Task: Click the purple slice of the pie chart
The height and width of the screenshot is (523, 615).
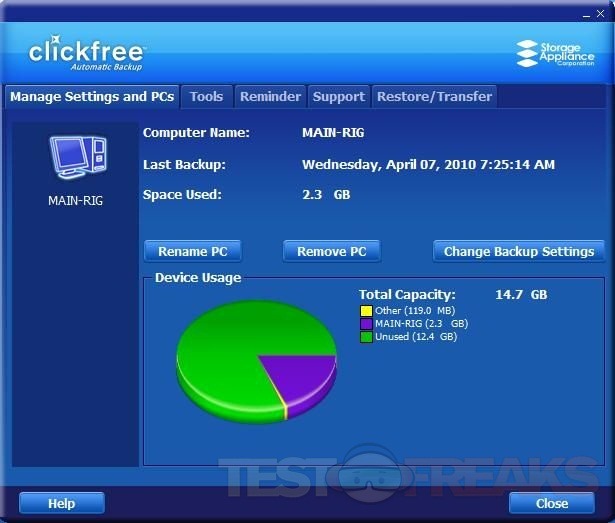Action: point(305,373)
